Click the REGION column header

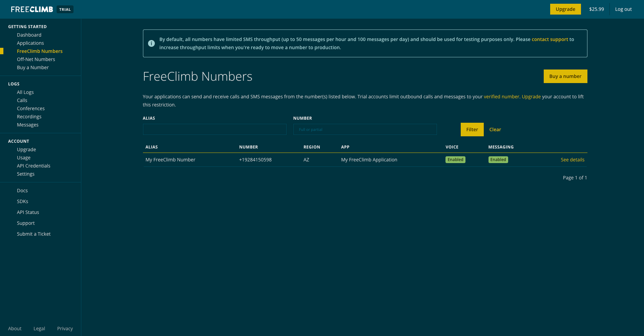point(312,147)
